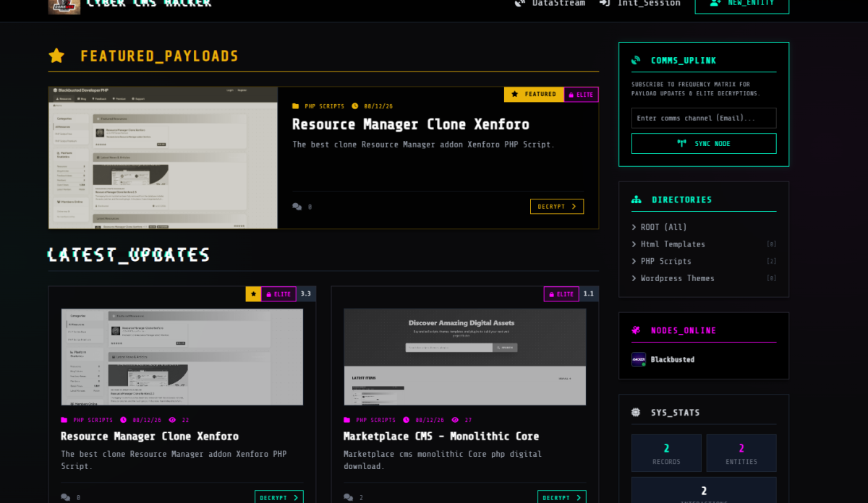This screenshot has width=868, height=503.
Task: Click the 1.1 version badge
Action: coord(589,294)
